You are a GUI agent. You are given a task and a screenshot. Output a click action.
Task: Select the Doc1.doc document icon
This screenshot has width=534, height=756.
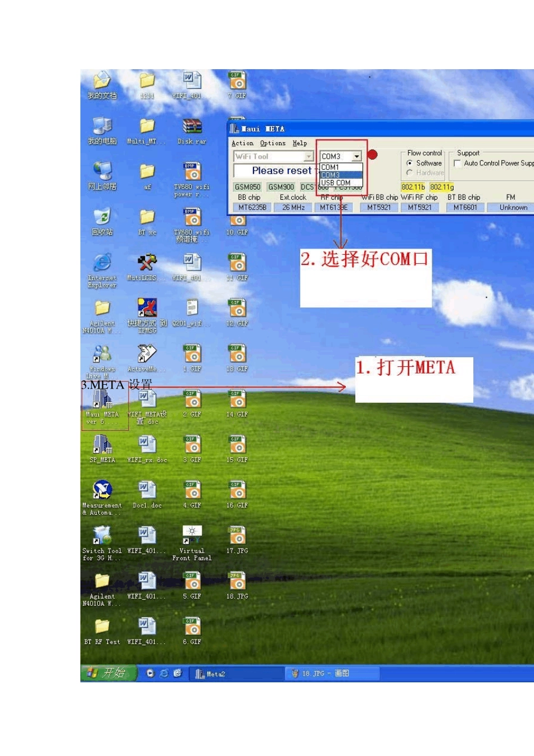(x=147, y=494)
